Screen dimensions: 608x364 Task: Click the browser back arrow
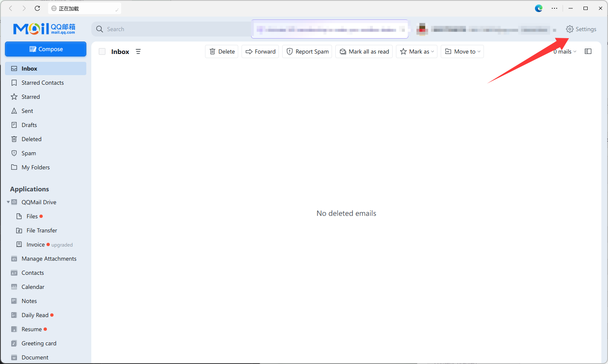[x=11, y=8]
